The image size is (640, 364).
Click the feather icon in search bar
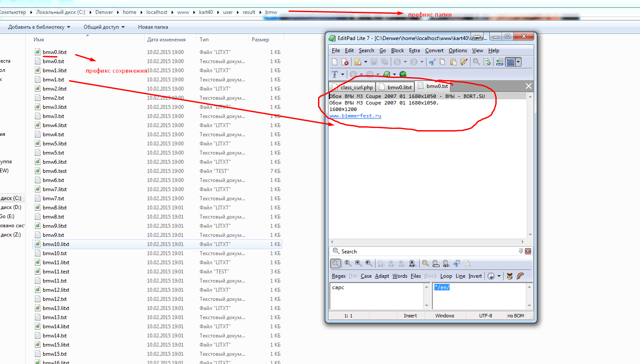coord(520,276)
